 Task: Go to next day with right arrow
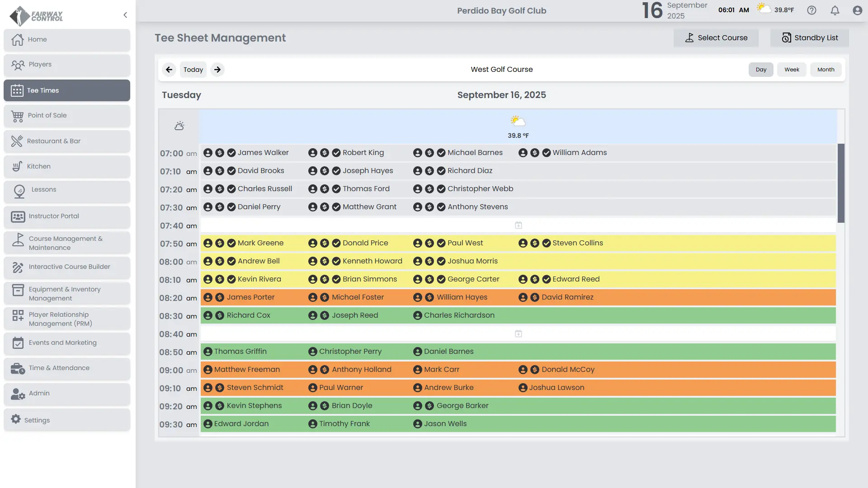[217, 70]
